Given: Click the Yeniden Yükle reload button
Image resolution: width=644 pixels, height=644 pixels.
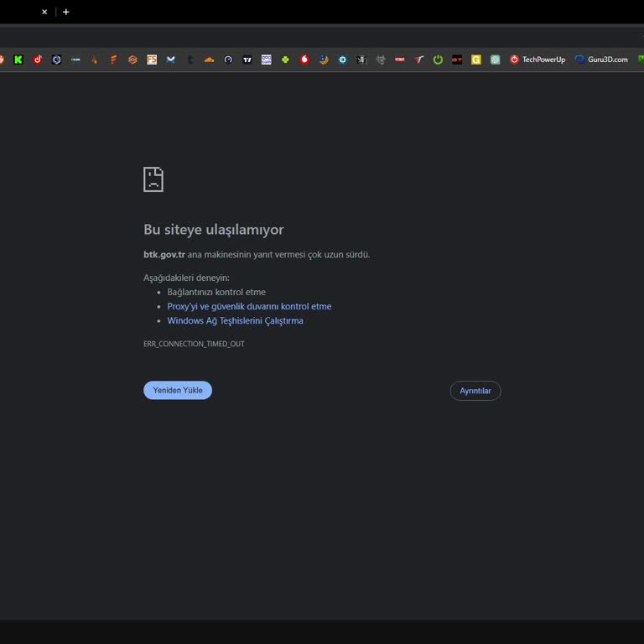Looking at the screenshot, I should [x=178, y=390].
